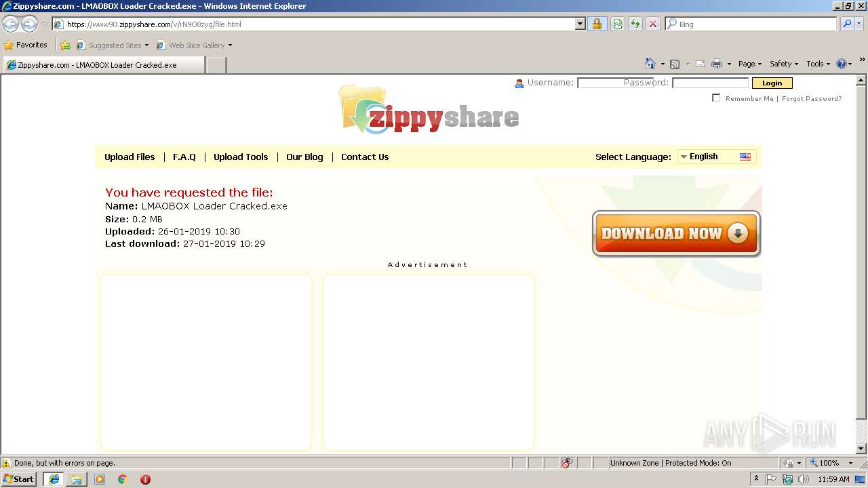Click the Action Center flag tray icon
The width and height of the screenshot is (868, 488).
[x=771, y=479]
